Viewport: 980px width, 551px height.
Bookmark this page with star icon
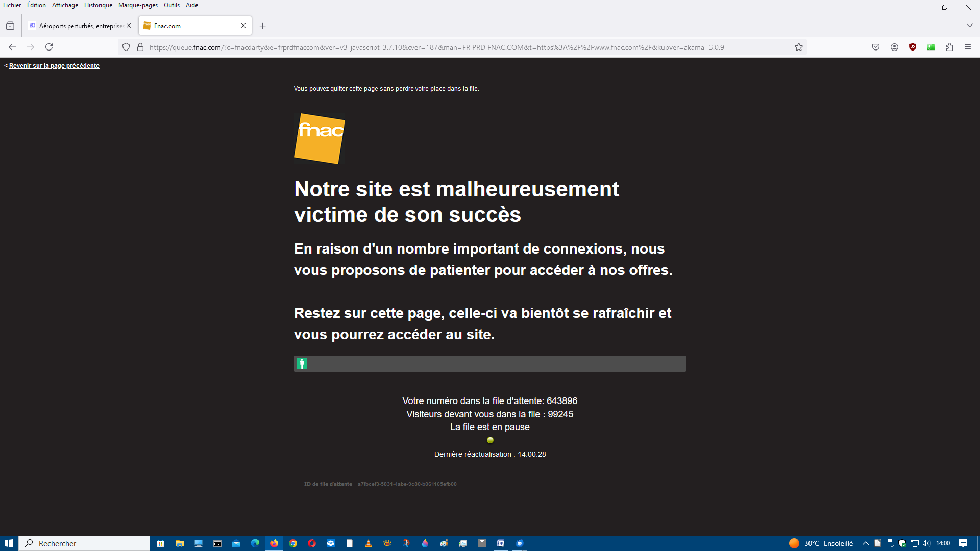pos(799,47)
